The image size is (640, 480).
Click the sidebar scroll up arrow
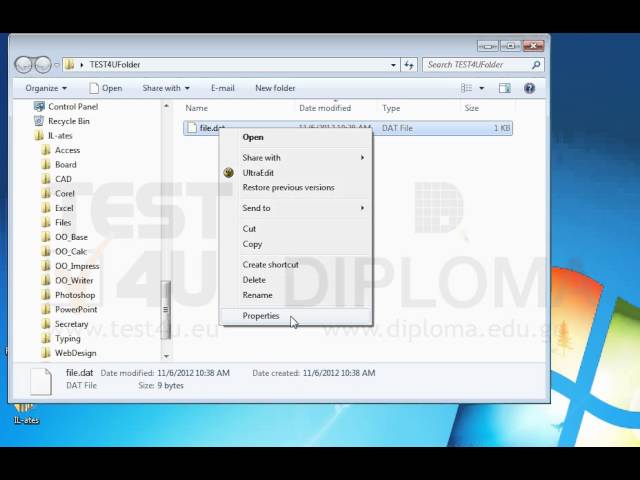(x=166, y=106)
